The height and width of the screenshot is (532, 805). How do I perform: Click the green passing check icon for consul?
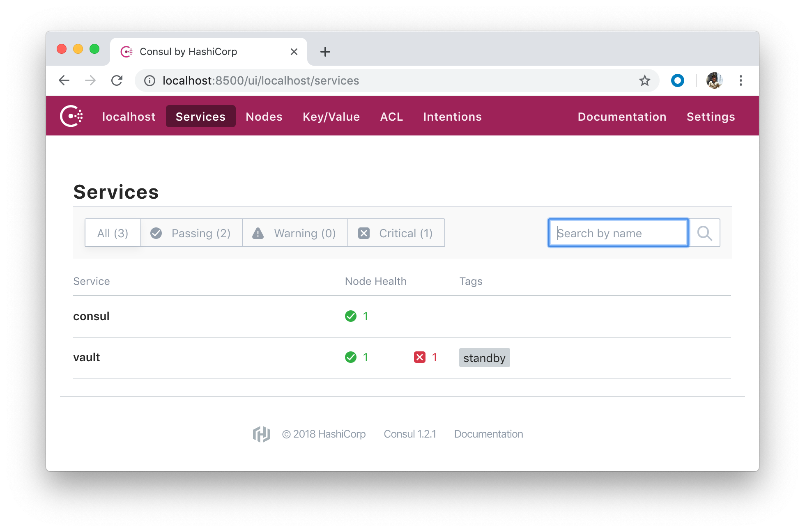[351, 316]
